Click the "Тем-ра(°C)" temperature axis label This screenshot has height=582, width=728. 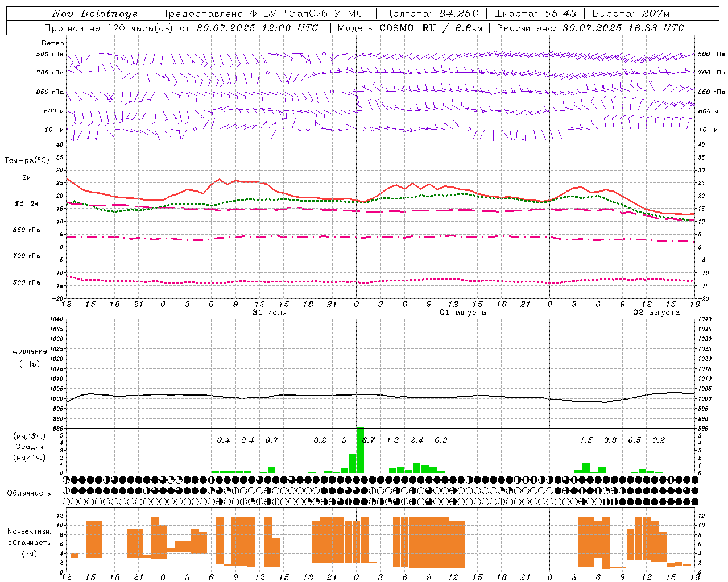pyautogui.click(x=27, y=161)
